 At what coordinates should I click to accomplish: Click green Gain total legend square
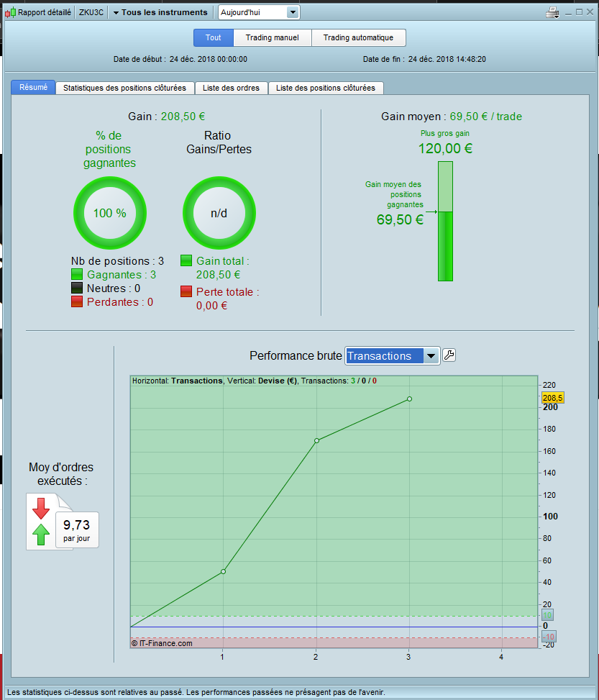pos(186,260)
